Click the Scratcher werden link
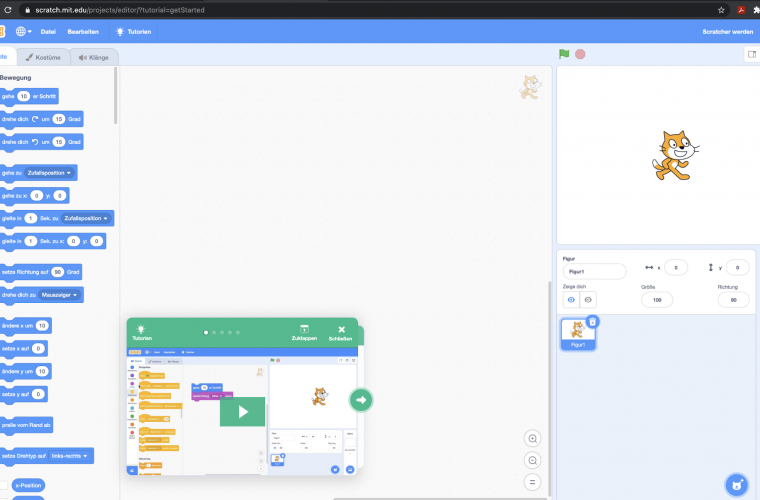Image resolution: width=760 pixels, height=500 pixels. [728, 31]
